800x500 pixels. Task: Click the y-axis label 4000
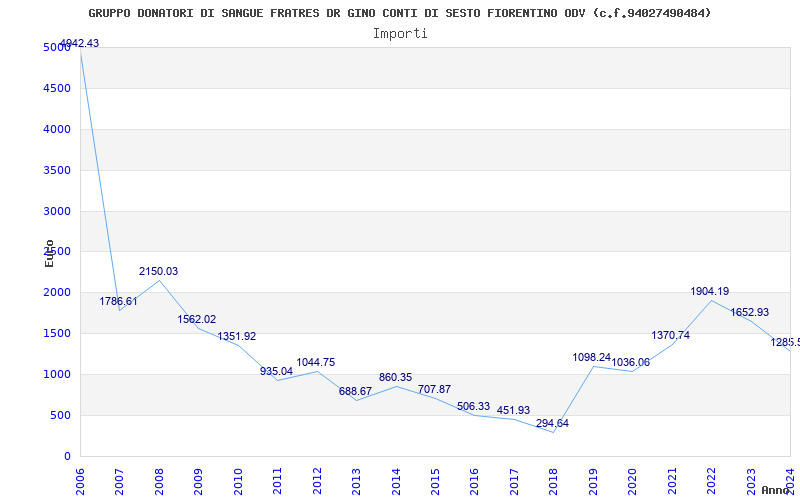coord(57,129)
